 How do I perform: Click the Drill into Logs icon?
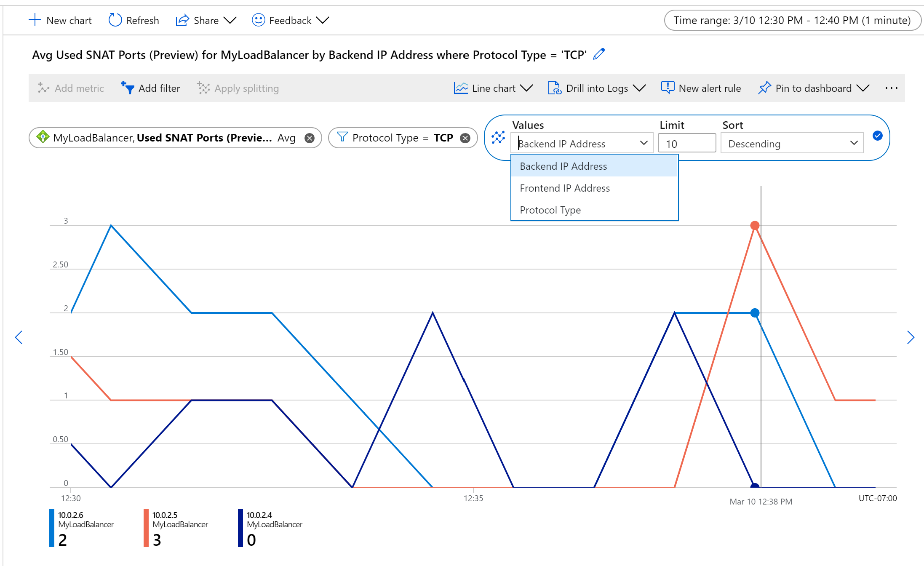553,88
